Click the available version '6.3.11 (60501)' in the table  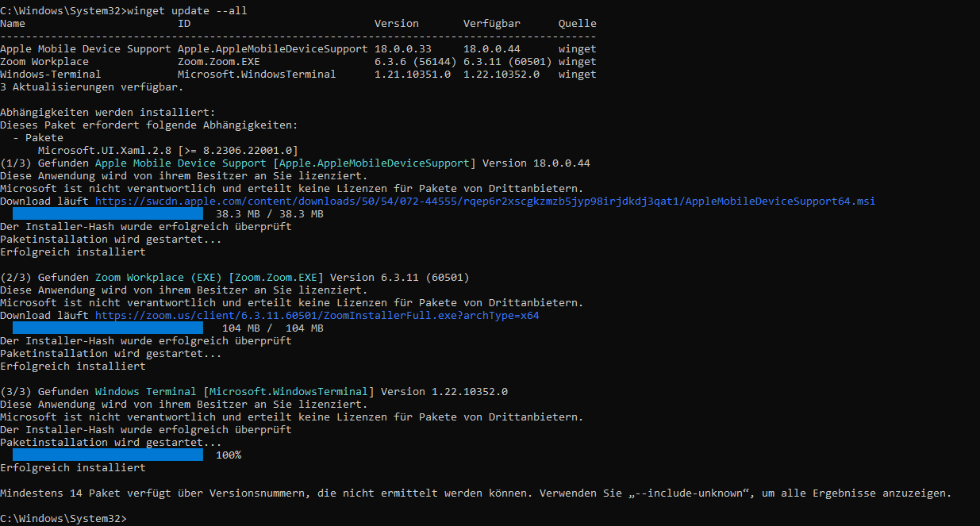click(x=508, y=62)
